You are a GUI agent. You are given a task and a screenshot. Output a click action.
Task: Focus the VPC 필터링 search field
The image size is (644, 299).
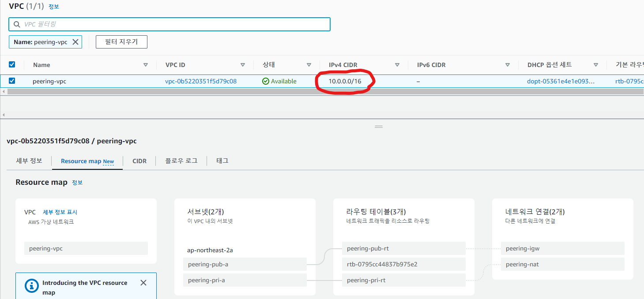click(x=169, y=24)
